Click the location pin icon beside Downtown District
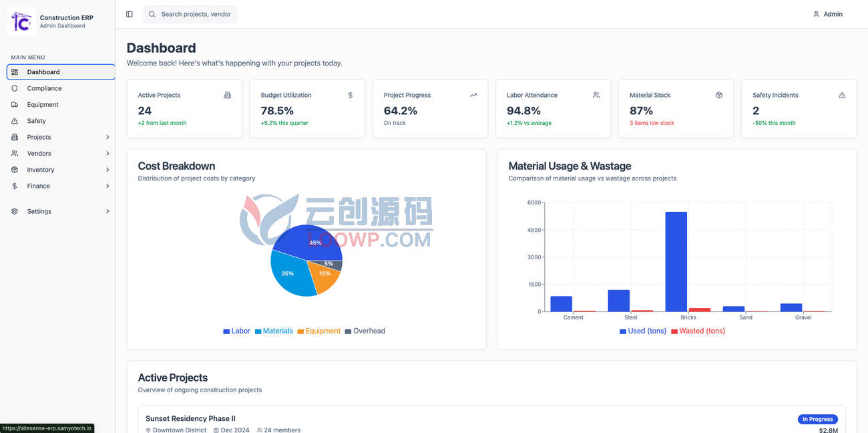Image resolution: width=868 pixels, height=433 pixels. coord(148,430)
